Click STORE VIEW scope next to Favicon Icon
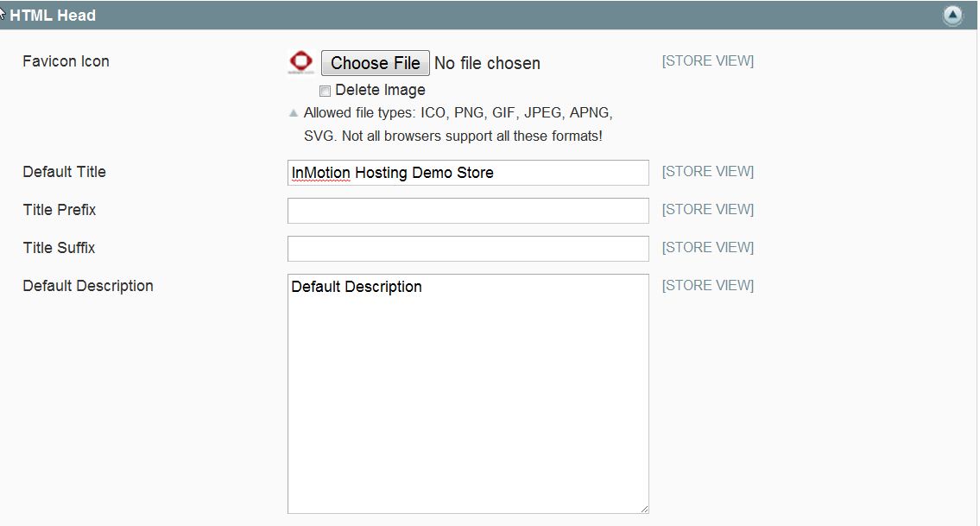 pos(707,61)
